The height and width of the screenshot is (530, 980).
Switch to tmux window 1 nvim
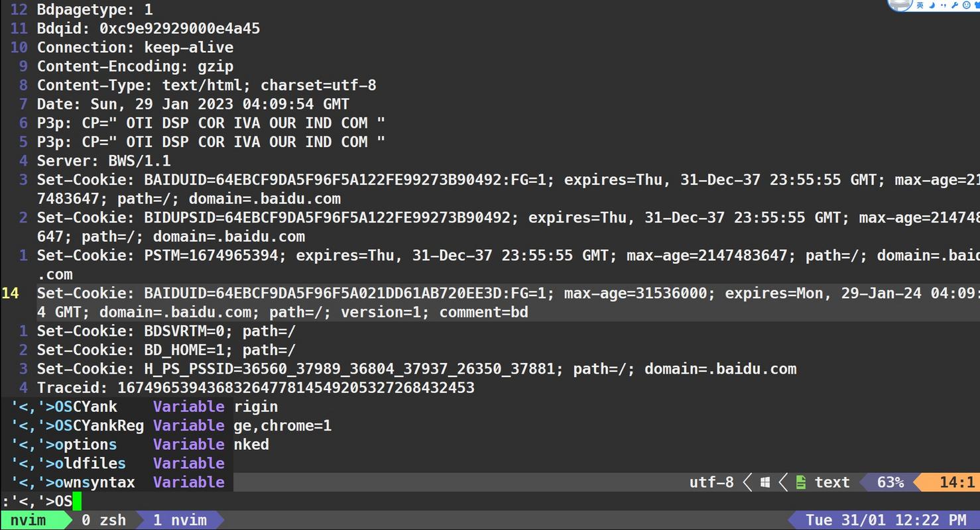(180, 520)
